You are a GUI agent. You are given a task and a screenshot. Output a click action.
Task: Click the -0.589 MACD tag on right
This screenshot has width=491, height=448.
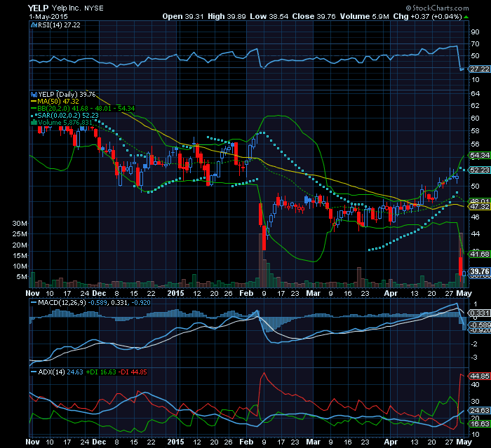point(480,325)
